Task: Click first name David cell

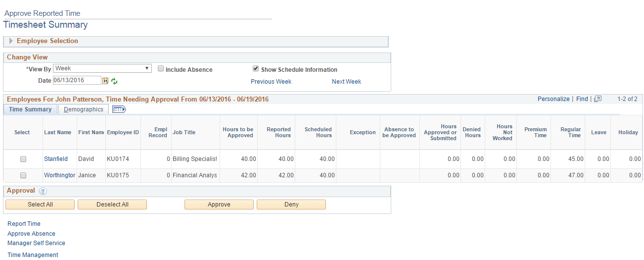Action: [86, 159]
